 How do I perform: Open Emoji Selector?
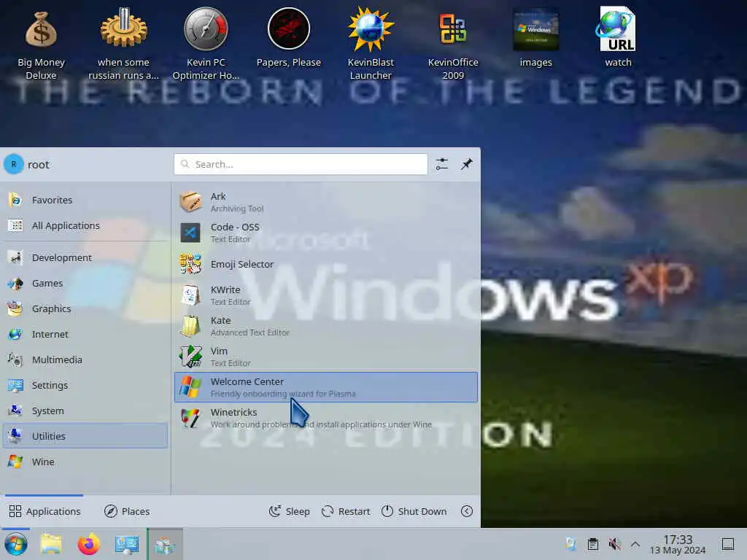click(x=326, y=264)
